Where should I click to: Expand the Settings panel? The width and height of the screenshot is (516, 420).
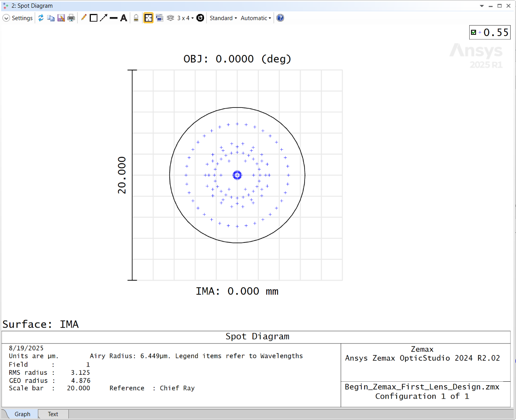17,18
